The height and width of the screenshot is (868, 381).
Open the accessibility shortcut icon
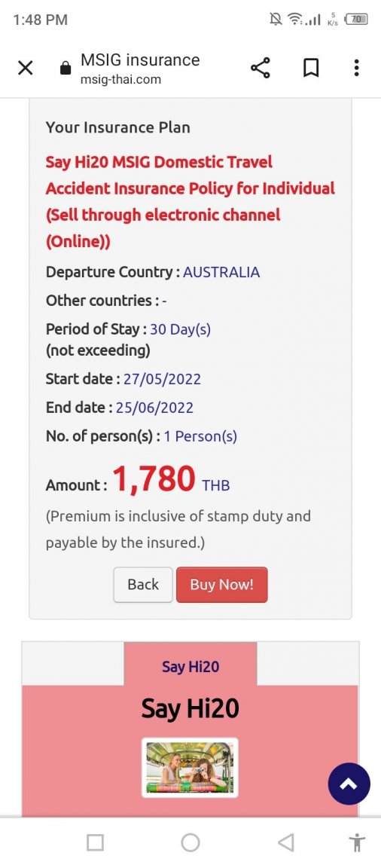pyautogui.click(x=357, y=842)
